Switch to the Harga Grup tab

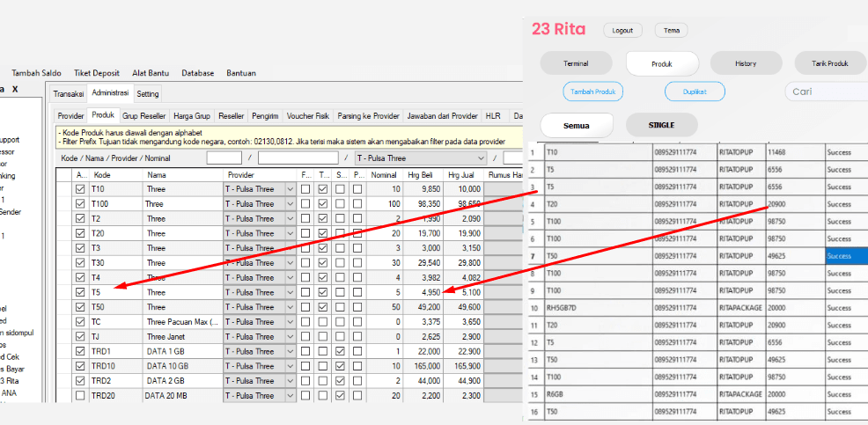point(191,116)
